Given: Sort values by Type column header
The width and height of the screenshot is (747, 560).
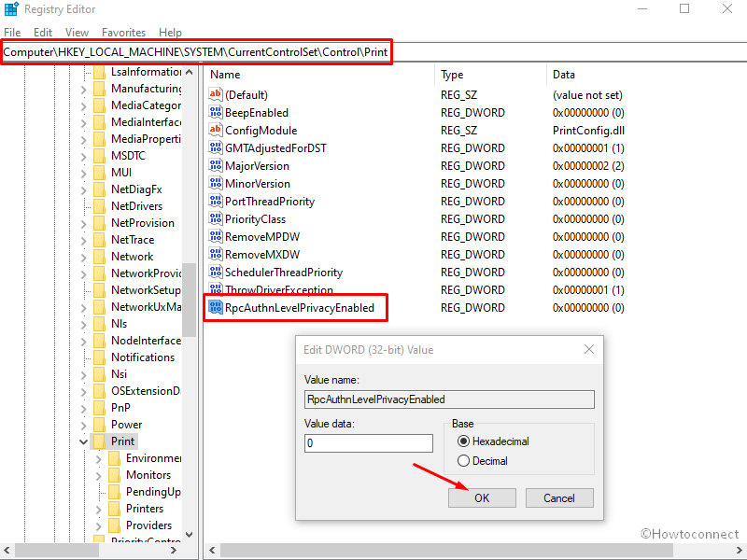Looking at the screenshot, I should 490,75.
